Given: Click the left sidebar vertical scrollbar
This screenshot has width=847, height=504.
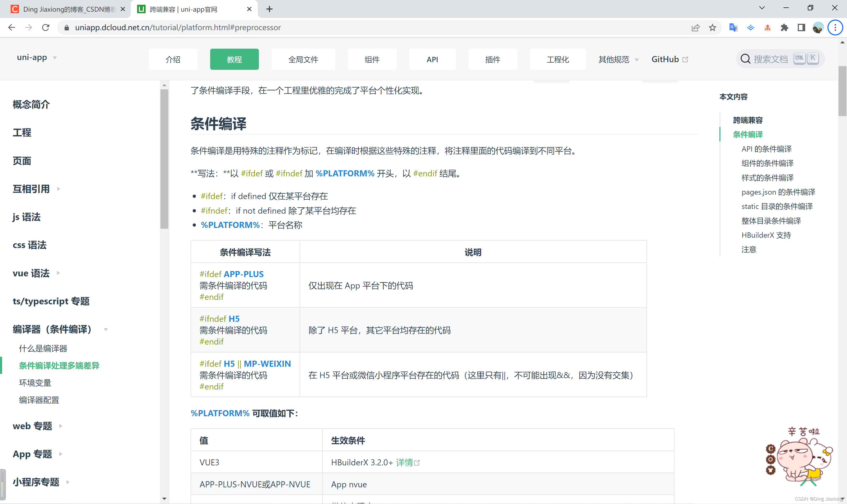Looking at the screenshot, I should [164, 159].
